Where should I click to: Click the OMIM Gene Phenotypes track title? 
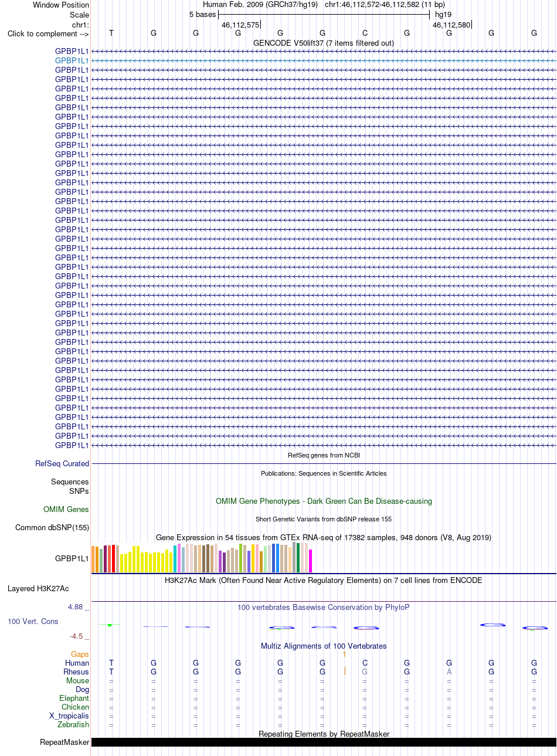(324, 501)
